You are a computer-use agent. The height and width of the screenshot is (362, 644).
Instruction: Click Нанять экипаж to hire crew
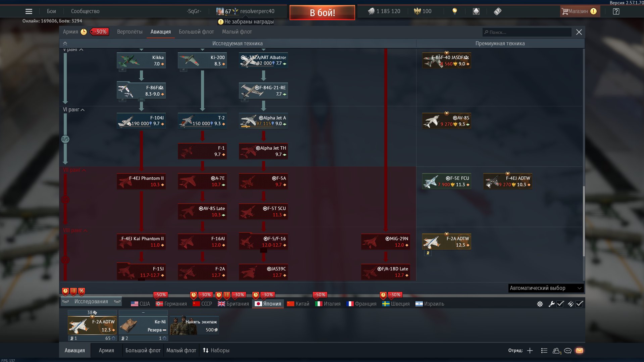tap(194, 325)
